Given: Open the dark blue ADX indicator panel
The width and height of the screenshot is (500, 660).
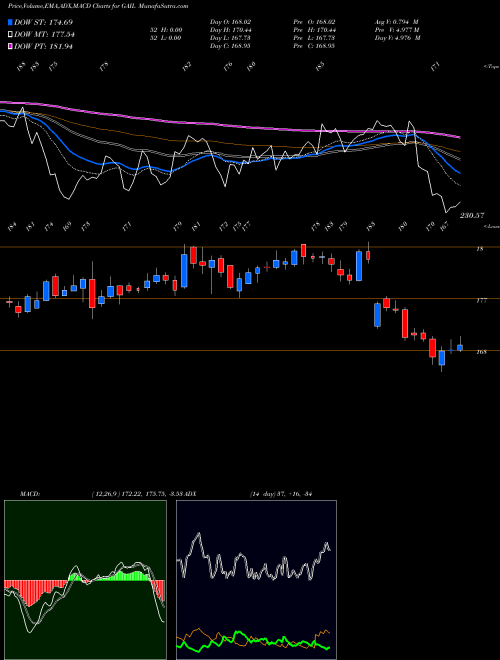Looking at the screenshot, I should (x=256, y=580).
